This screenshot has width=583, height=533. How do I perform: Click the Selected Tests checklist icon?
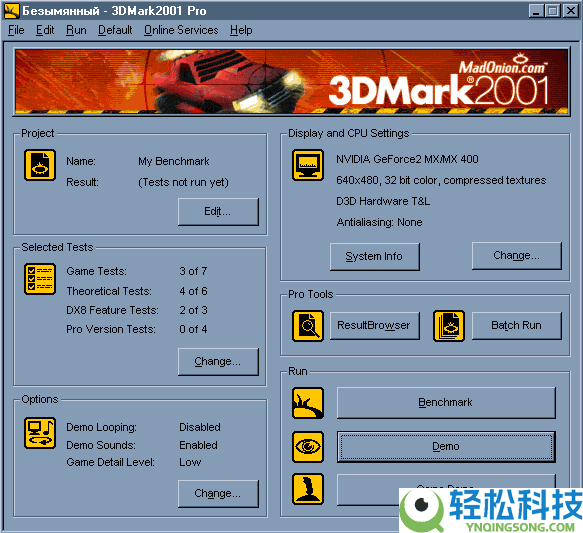pyautogui.click(x=40, y=279)
